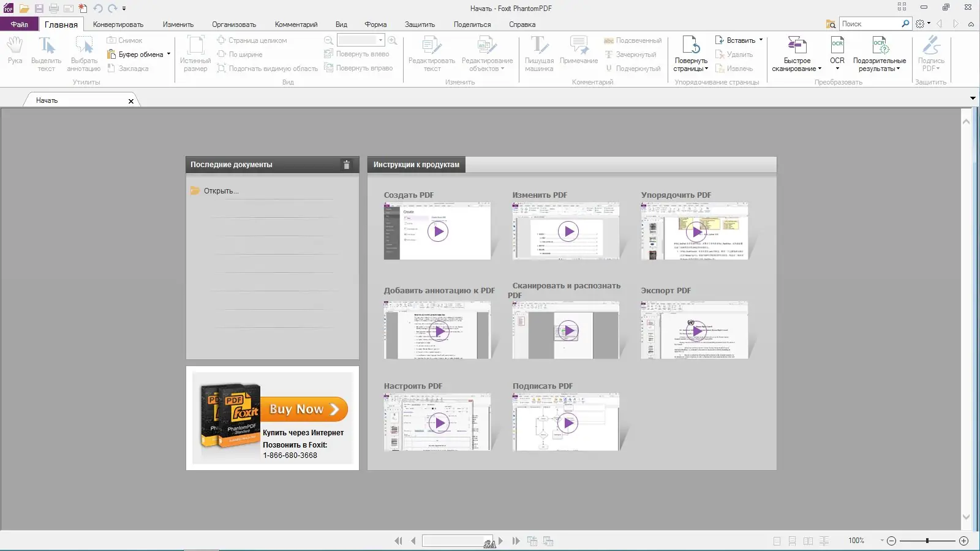Open the ribbon zoom level combo box
The height and width of the screenshot is (551, 980).
(x=361, y=40)
